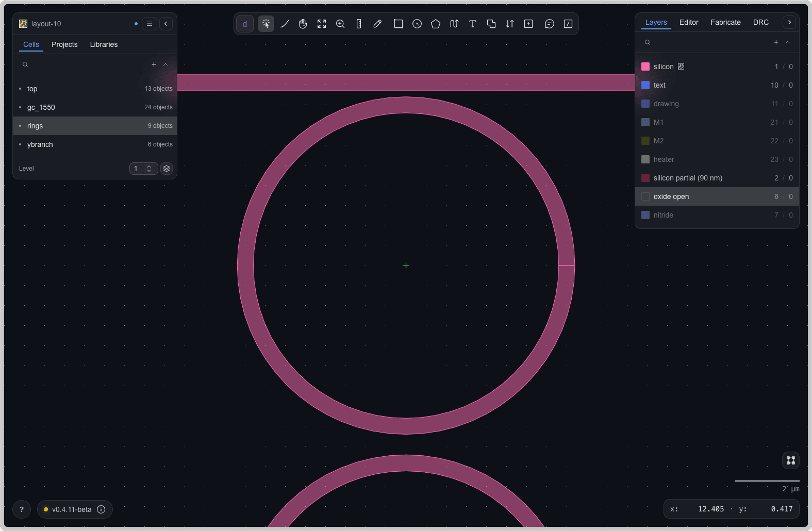Select the zoom-in magnifier tool
Viewport: 812px width, 531px height.
click(x=340, y=24)
